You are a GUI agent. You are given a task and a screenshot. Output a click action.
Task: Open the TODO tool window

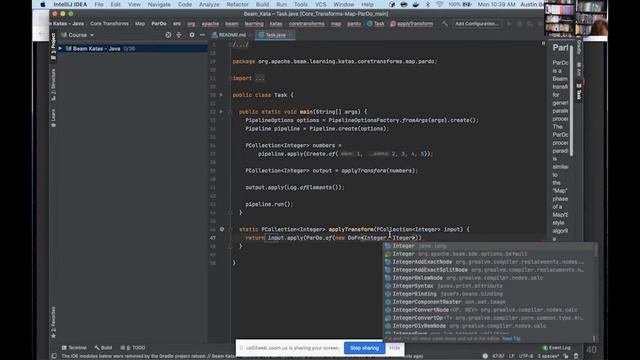click(x=133, y=348)
